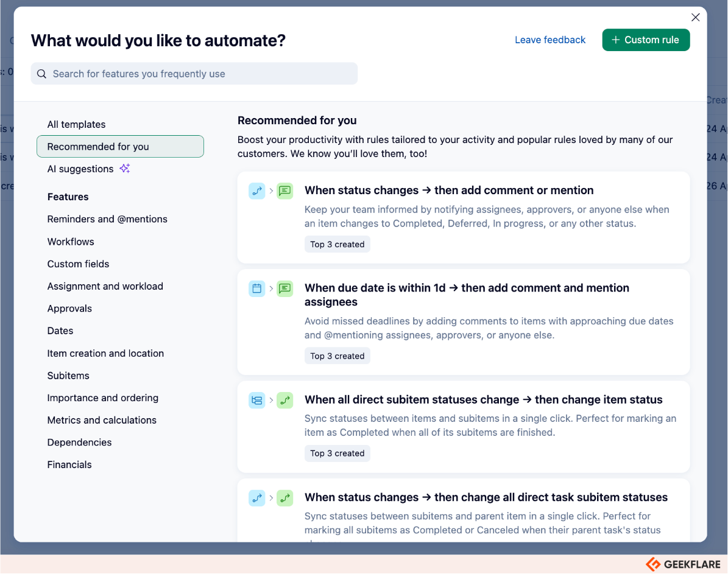
Task: Open the Leave feedback link
Action: [550, 40]
